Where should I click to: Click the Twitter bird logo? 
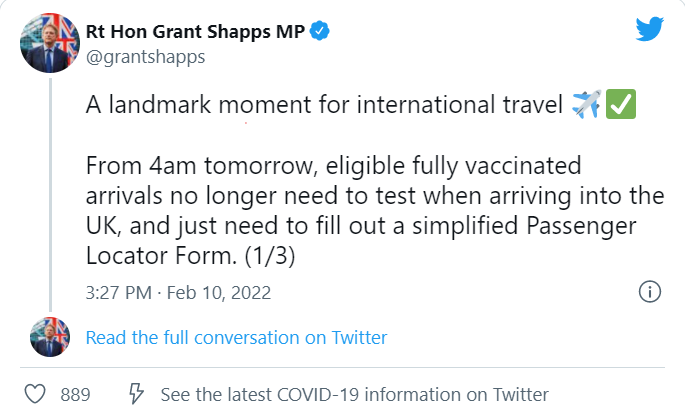point(650,29)
